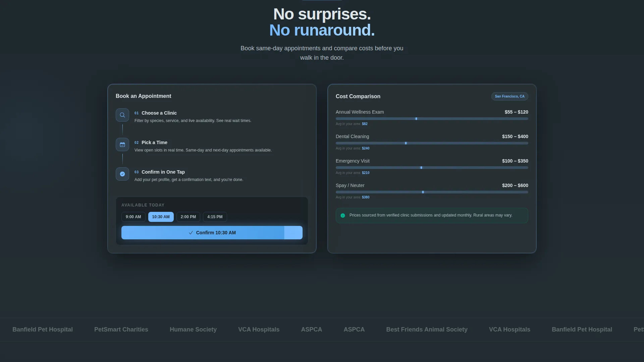Select the 10:30 AM time slot

tap(161, 217)
